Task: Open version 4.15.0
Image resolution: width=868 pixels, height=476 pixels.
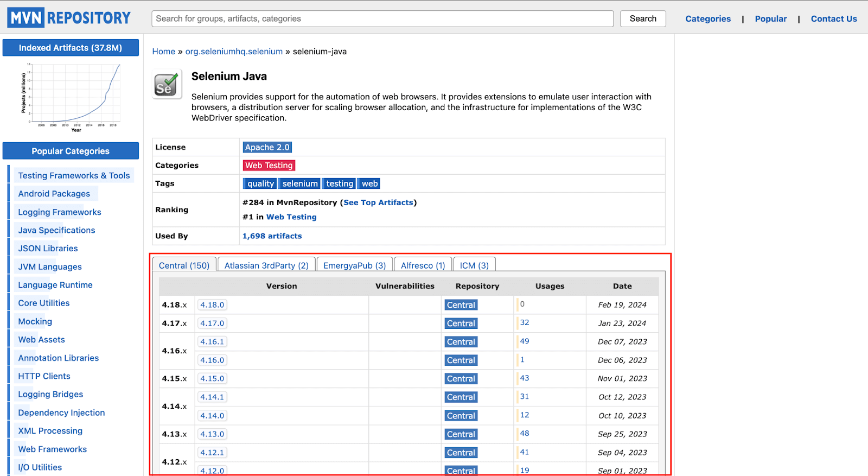Action: [212, 379]
